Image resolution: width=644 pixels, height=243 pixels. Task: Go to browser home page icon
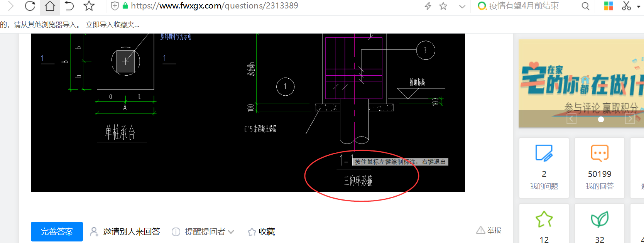tap(50, 6)
